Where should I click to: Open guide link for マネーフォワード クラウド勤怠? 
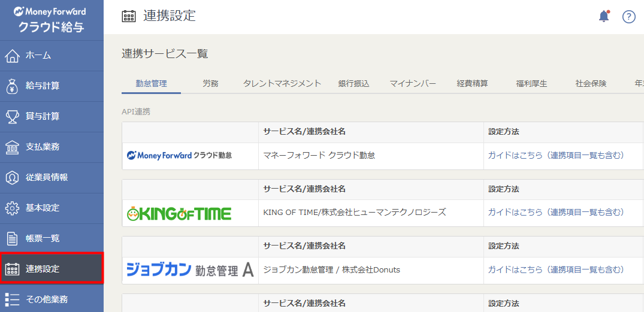coord(556,155)
